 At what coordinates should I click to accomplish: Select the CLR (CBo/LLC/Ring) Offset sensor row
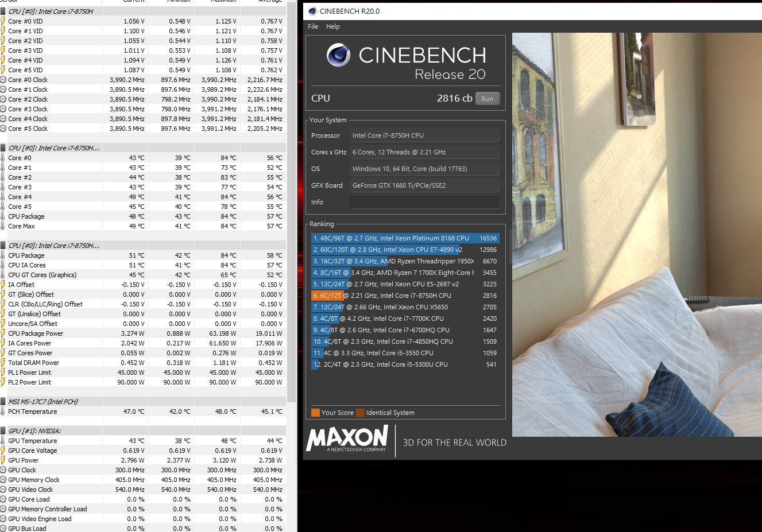pyautogui.click(x=142, y=304)
